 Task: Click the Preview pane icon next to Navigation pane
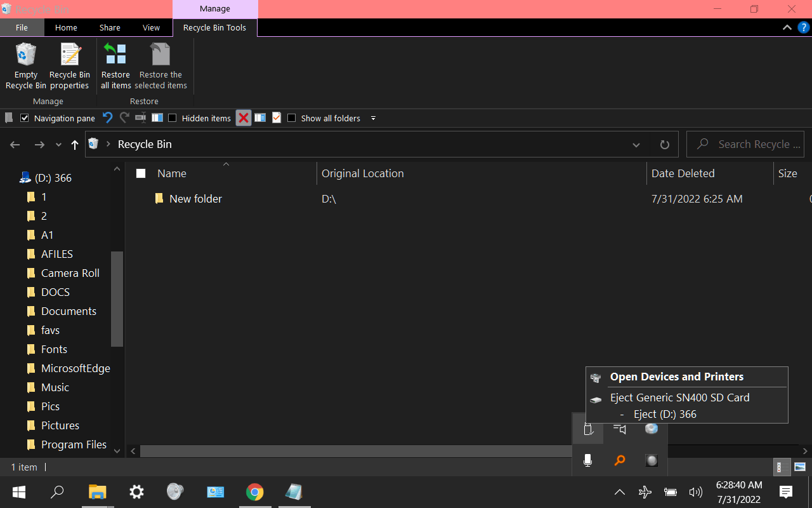157,117
